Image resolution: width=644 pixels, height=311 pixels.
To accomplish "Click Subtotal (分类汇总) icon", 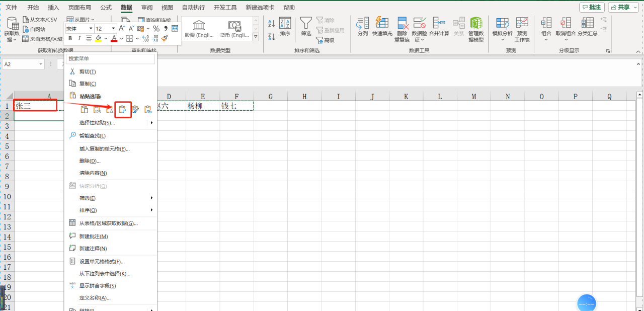I will click(x=587, y=23).
